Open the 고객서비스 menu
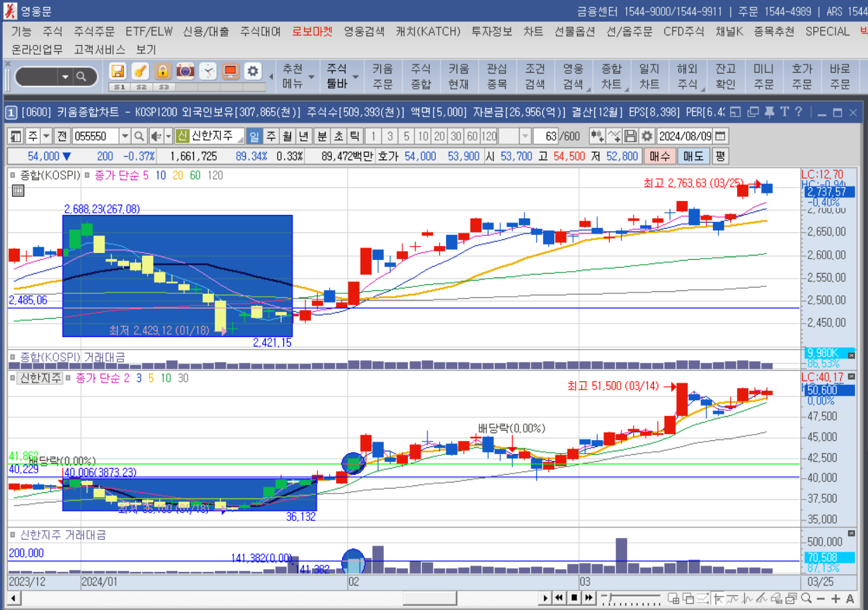Screen dimensions: 868x610 [100, 49]
